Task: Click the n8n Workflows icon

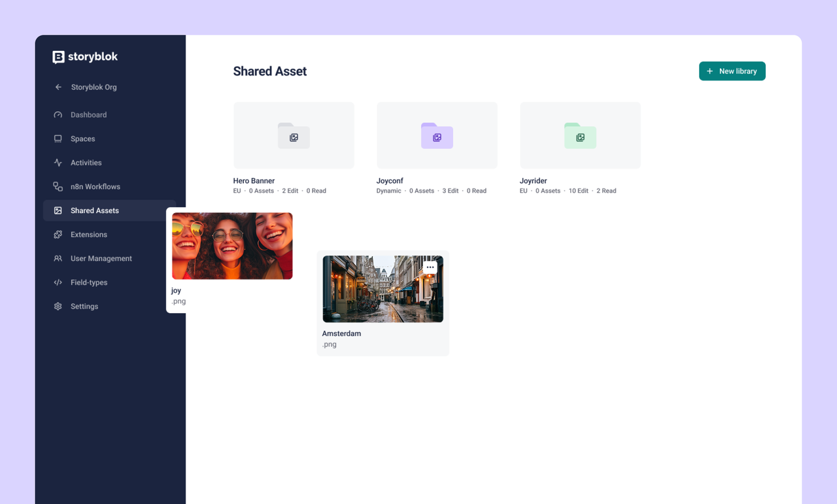Action: 58,186
